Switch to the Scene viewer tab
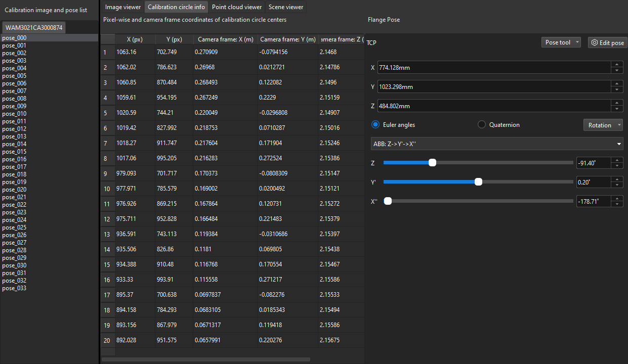628x364 pixels. tap(286, 7)
